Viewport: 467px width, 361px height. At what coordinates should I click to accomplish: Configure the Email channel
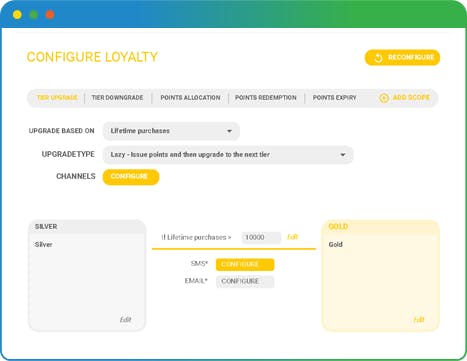(245, 281)
